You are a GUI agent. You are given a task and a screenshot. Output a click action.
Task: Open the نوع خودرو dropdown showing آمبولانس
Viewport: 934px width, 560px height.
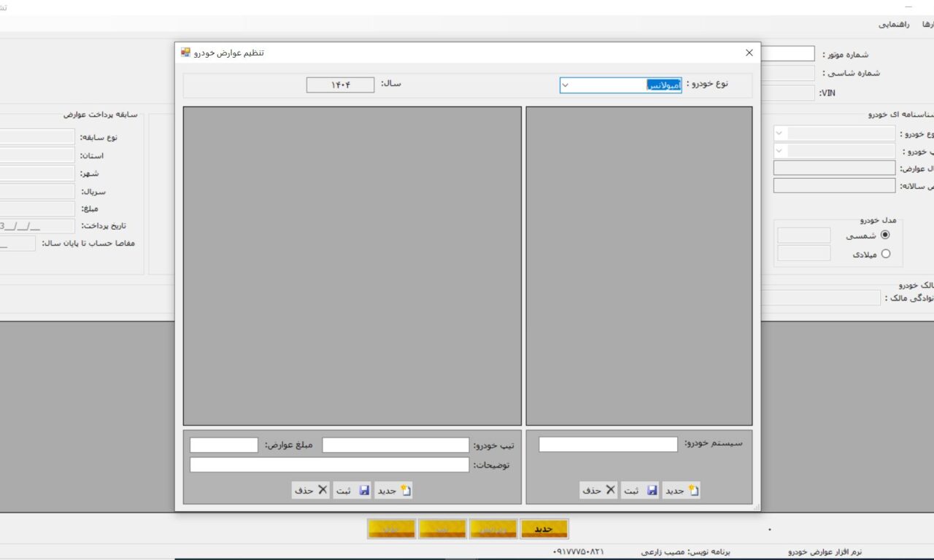(x=620, y=85)
